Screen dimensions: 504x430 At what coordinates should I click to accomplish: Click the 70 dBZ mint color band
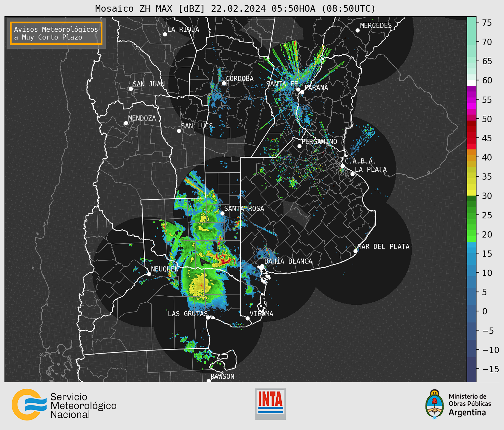(x=471, y=42)
